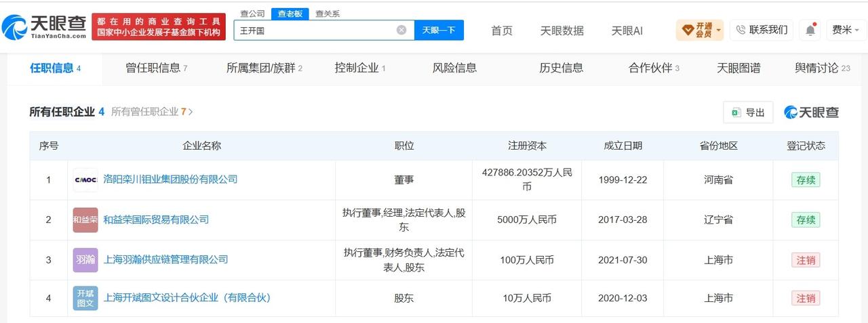The height and width of the screenshot is (323, 868).
Task: Click the Excel export icon next to 导出
Action: [x=736, y=112]
